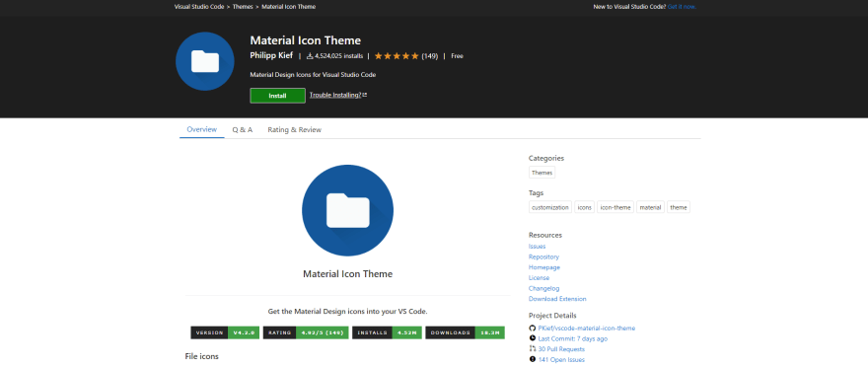
Task: Click the Download Extension link
Action: [557, 299]
